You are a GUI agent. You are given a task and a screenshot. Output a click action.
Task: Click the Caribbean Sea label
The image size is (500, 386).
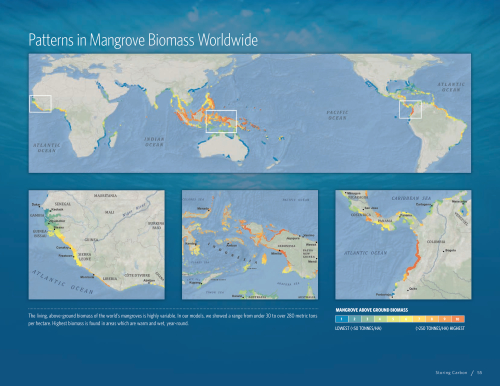pos(411,198)
